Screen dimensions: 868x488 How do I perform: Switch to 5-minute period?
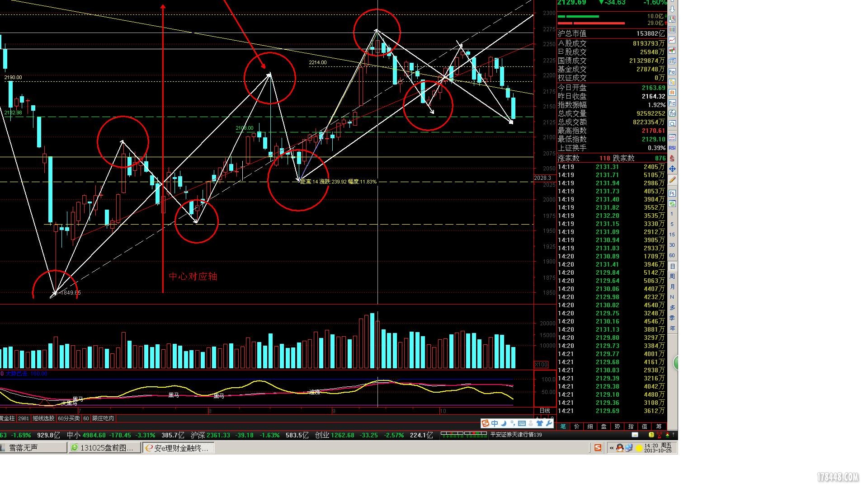point(672,224)
